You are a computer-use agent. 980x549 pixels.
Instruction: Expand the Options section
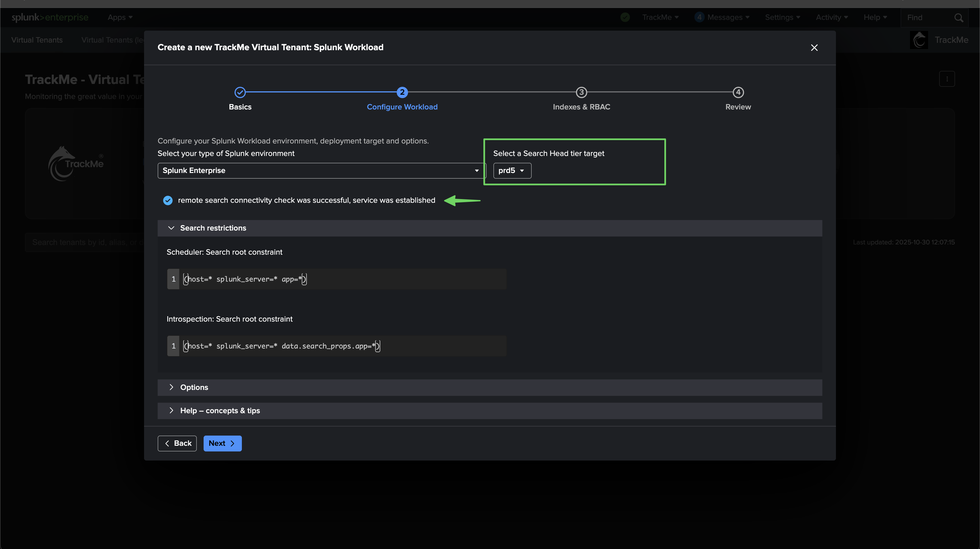click(x=194, y=387)
